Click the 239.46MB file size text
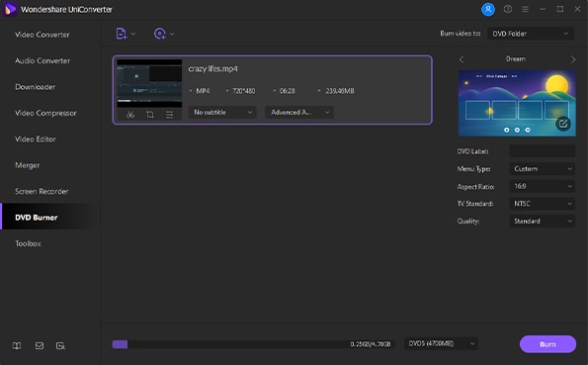Screen dimensions: 588x365 [340, 91]
